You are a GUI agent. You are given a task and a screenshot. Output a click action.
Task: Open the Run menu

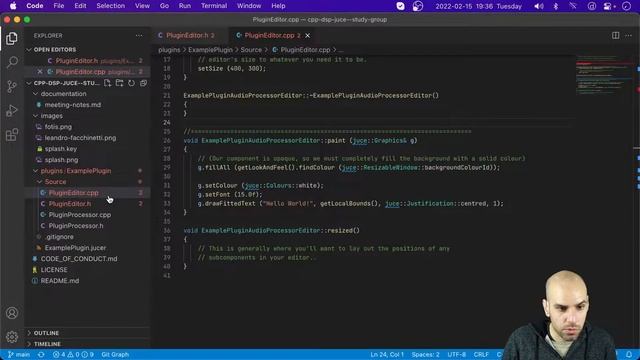184,6
